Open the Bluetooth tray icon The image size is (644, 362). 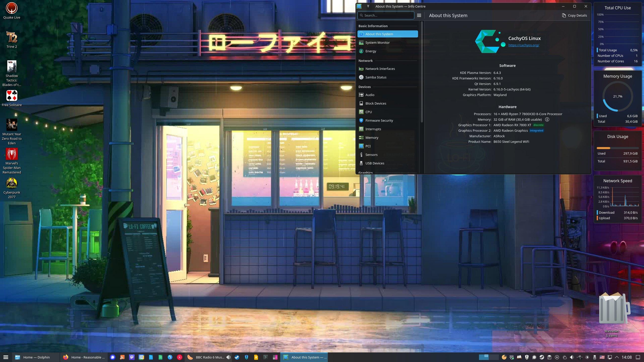tap(580, 357)
